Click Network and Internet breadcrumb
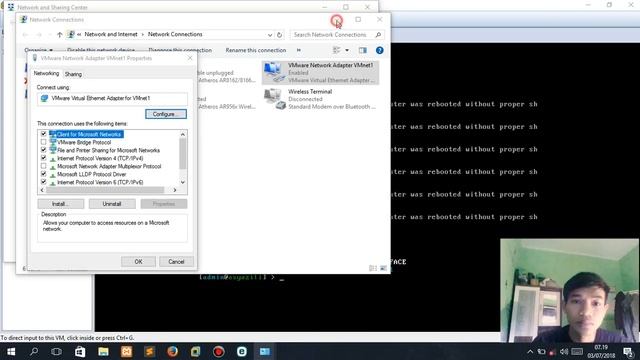Viewport: 640px width, 360px height. click(111, 34)
